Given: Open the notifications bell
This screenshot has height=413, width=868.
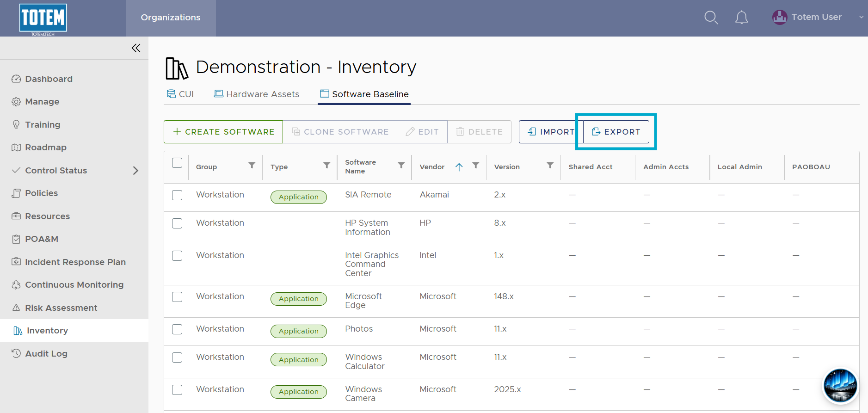Looking at the screenshot, I should (x=741, y=18).
